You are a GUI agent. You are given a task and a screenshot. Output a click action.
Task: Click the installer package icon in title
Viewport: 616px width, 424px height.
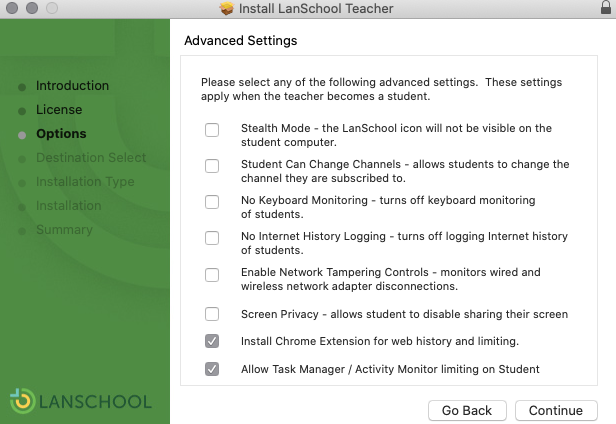coord(227,8)
